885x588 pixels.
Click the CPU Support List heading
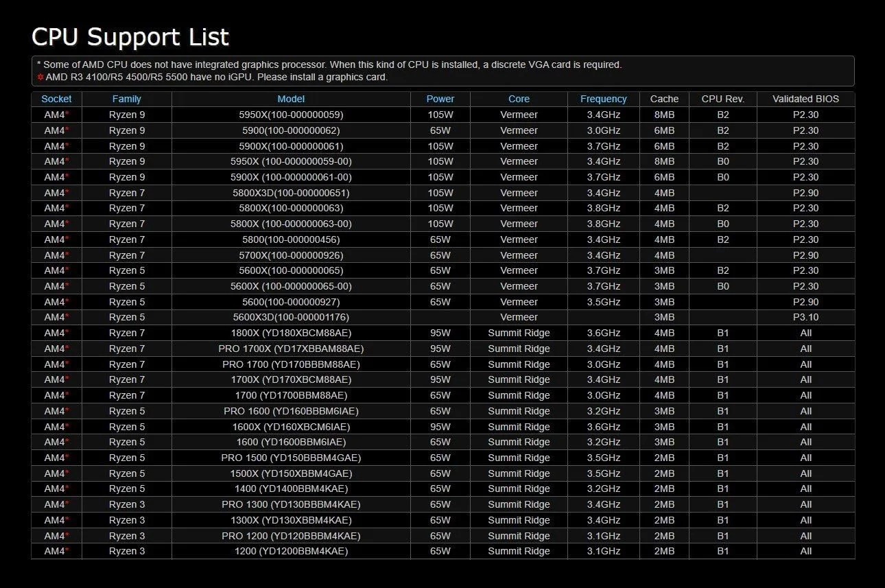pyautogui.click(x=130, y=37)
